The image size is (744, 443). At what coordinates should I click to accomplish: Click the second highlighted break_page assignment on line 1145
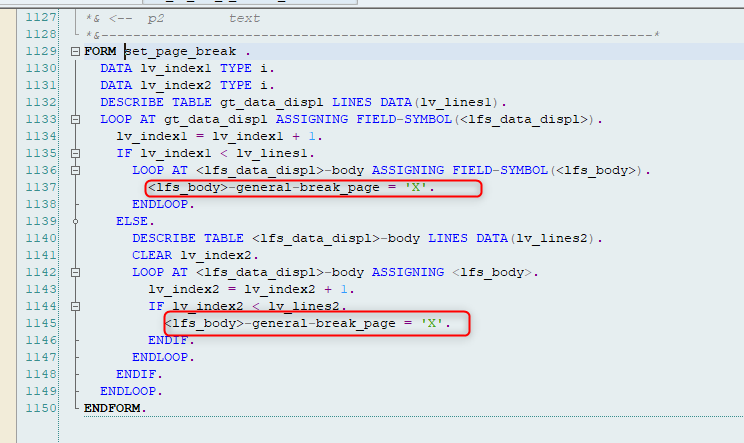307,323
